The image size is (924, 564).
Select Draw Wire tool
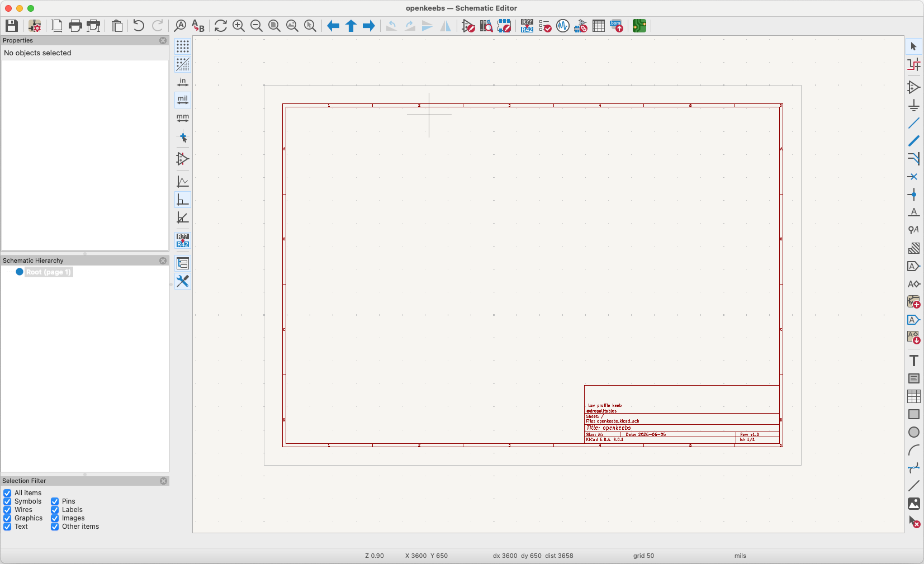pyautogui.click(x=914, y=123)
